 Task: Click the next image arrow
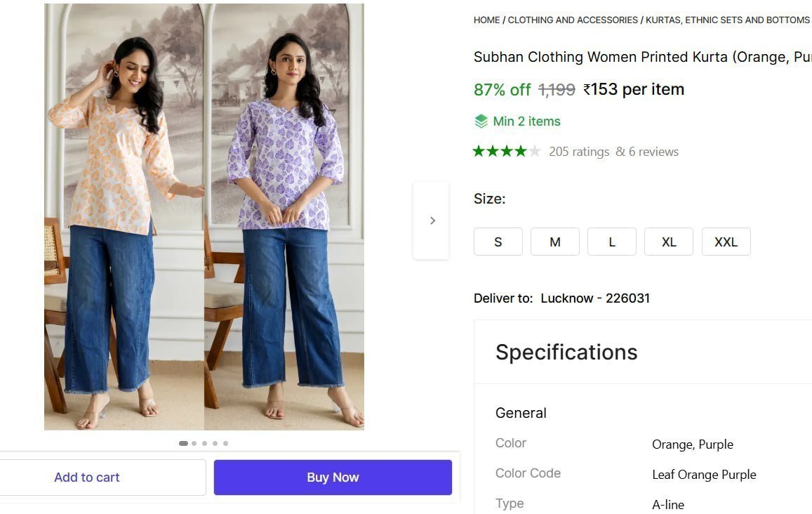[x=431, y=220]
